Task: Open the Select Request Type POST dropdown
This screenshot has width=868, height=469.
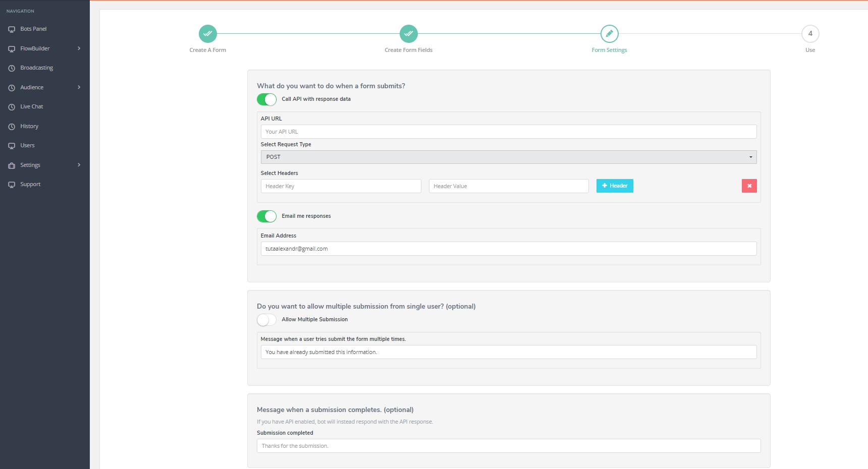Action: (x=508, y=157)
